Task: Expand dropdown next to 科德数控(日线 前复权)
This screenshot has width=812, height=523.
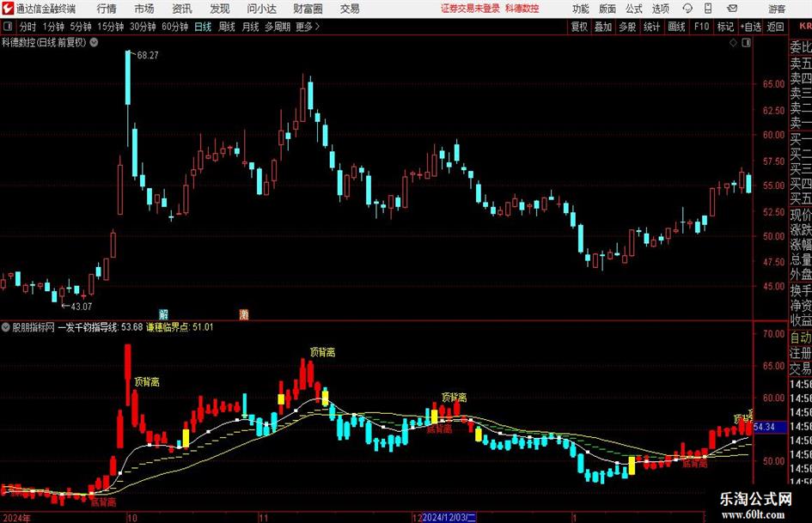Action: click(x=94, y=42)
